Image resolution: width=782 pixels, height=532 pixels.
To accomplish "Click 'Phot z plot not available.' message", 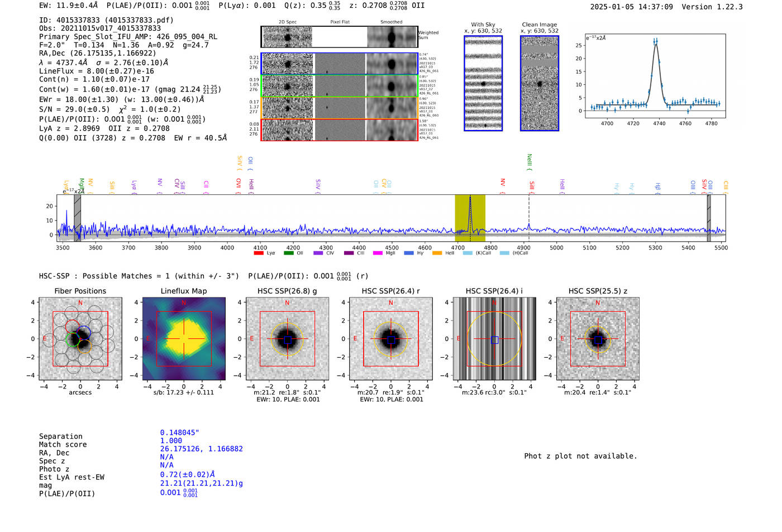I will click(x=580, y=456).
